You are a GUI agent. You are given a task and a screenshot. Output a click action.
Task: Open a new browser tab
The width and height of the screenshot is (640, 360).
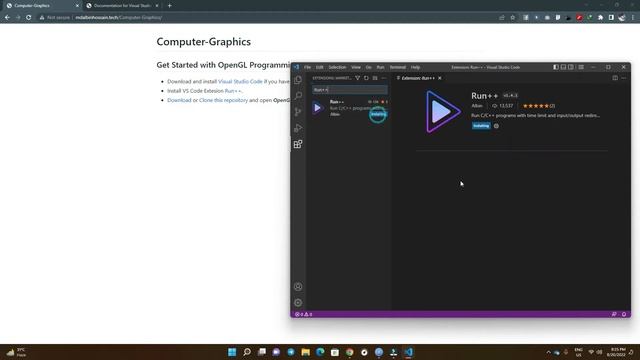[x=169, y=6]
